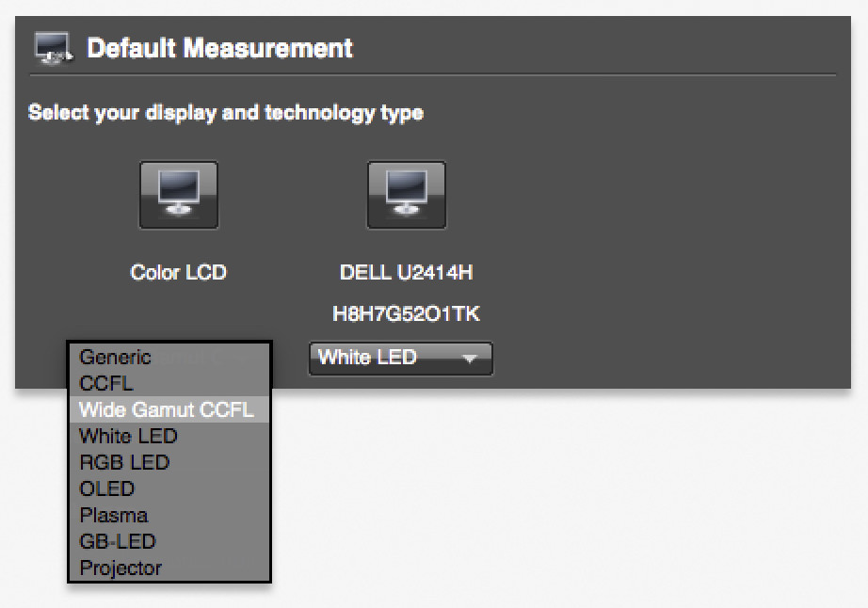The width and height of the screenshot is (868, 608).
Task: Open the White LED technology dropdown
Action: [x=400, y=358]
